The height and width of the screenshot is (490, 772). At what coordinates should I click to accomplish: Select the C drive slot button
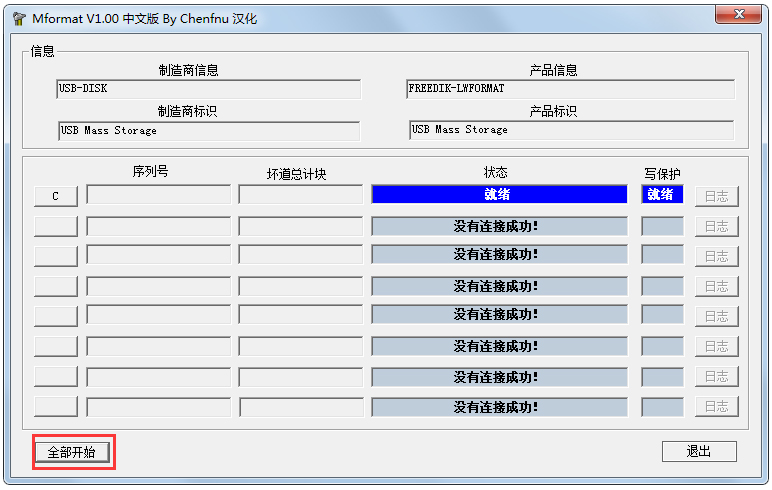coord(55,195)
